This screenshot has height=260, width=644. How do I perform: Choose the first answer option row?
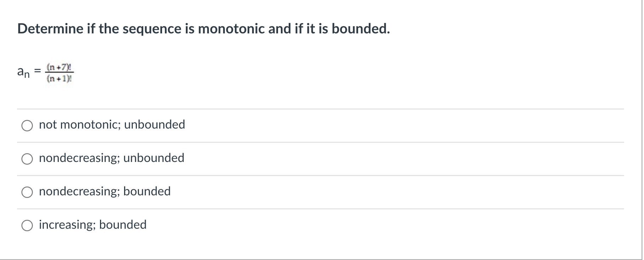tap(142, 125)
